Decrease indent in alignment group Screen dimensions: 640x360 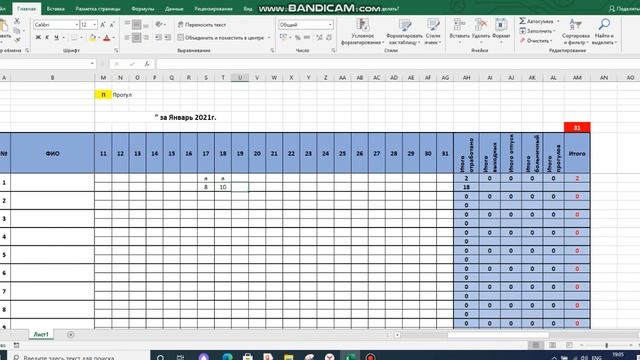click(x=158, y=38)
